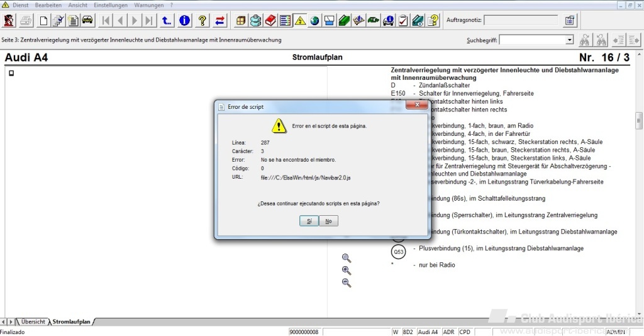
Task: Click the zoom in magnifier icon
Action: [347, 271]
